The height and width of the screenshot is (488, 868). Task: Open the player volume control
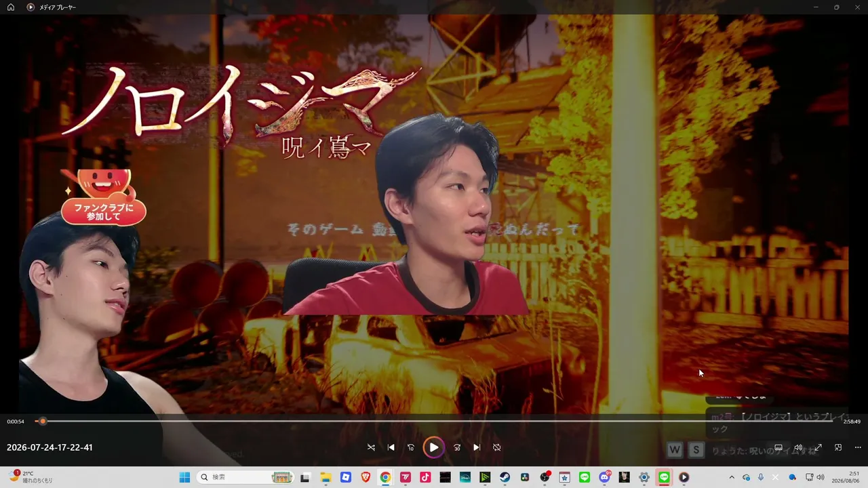coord(798,447)
